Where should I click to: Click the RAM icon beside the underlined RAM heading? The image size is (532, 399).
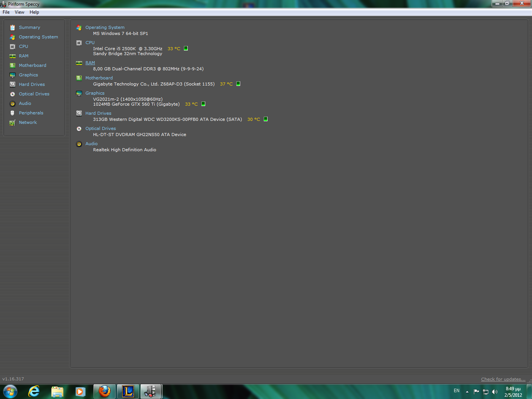click(79, 63)
